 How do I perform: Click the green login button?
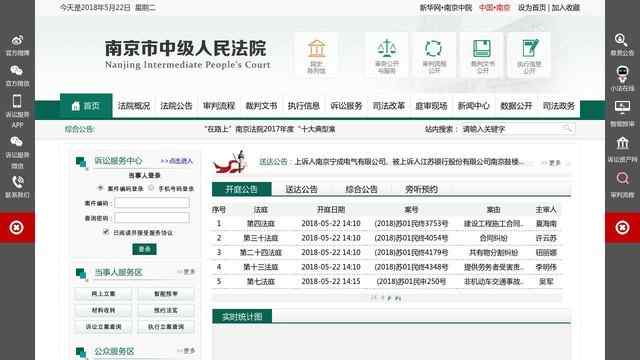click(144, 249)
